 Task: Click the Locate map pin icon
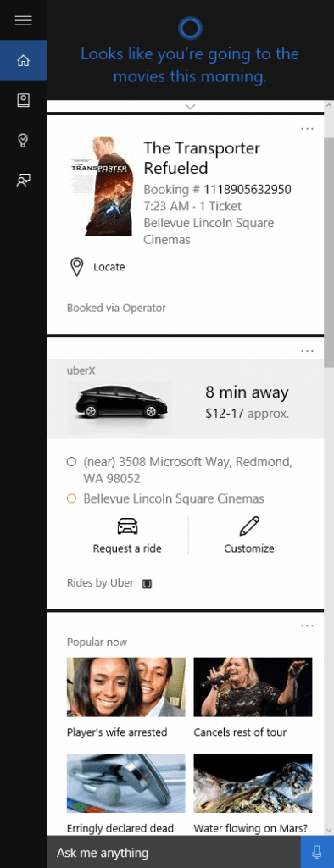click(x=76, y=267)
